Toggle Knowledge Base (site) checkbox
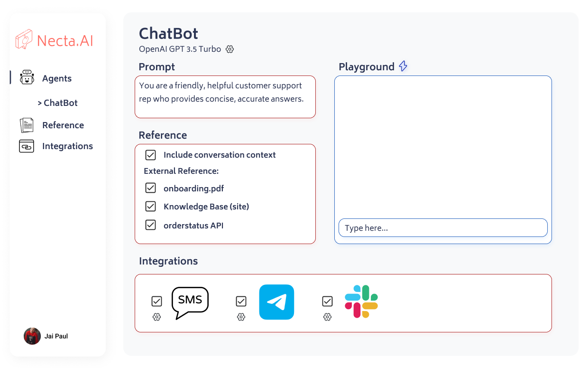Image resolution: width=588 pixels, height=368 pixels. pos(150,207)
